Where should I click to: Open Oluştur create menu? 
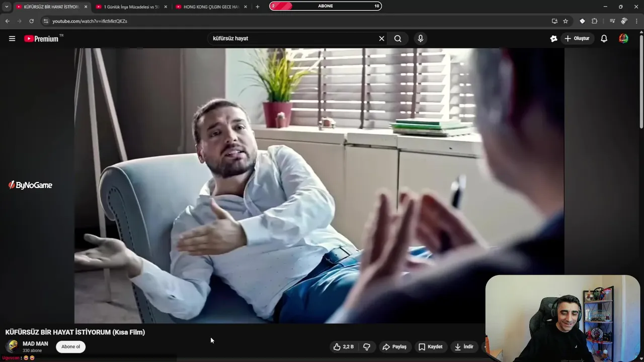coord(577,38)
